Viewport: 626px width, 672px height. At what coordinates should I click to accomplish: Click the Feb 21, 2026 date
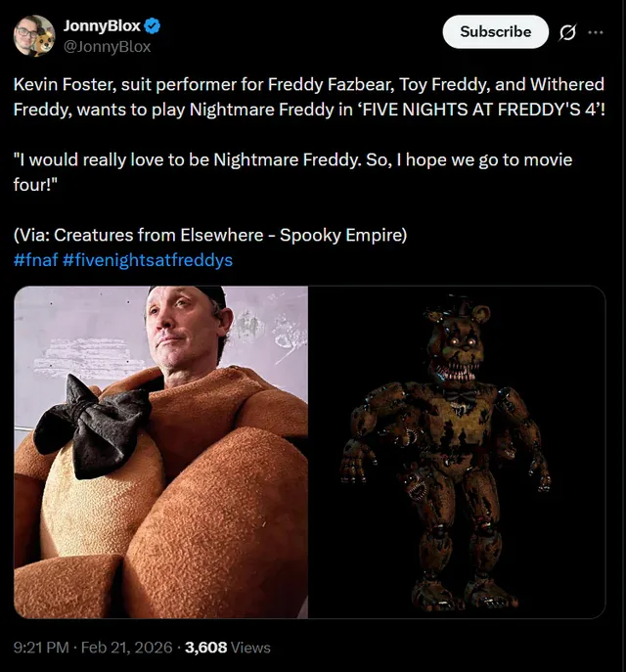coord(127,648)
